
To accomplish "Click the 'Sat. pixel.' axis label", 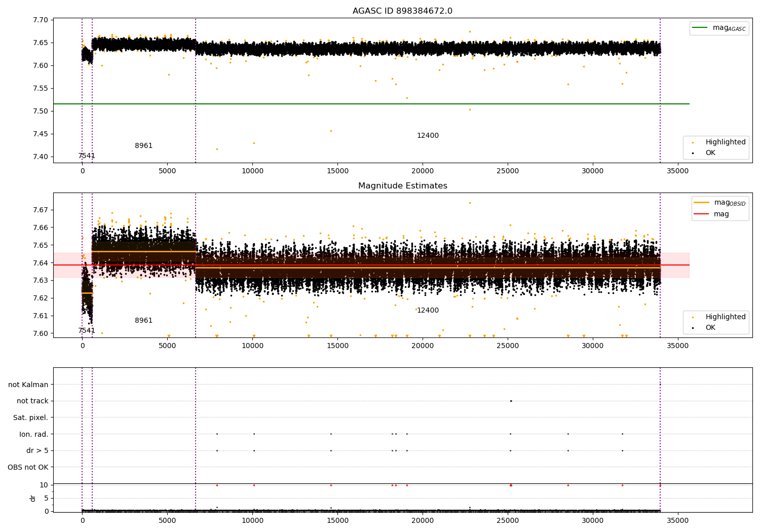I will point(30,417).
